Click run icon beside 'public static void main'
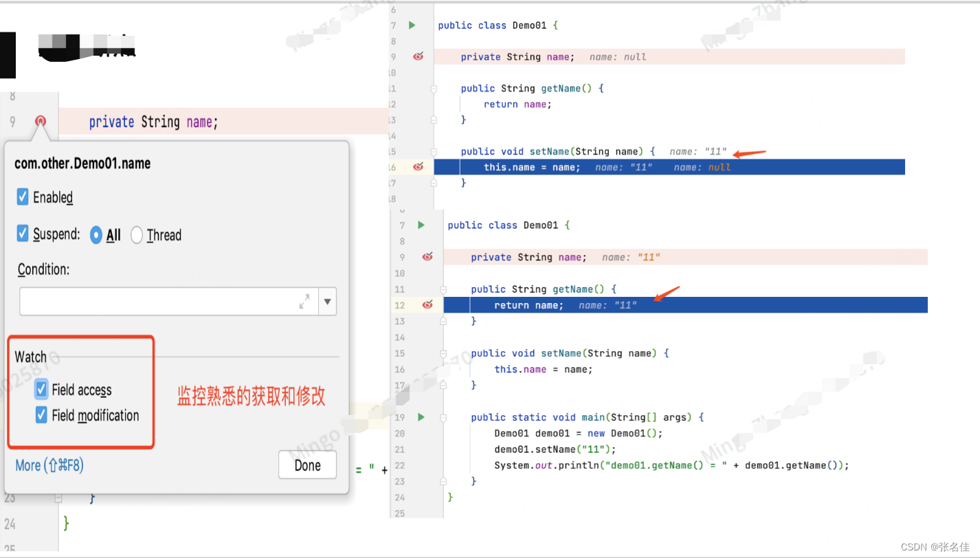The width and height of the screenshot is (980, 558). (x=421, y=417)
